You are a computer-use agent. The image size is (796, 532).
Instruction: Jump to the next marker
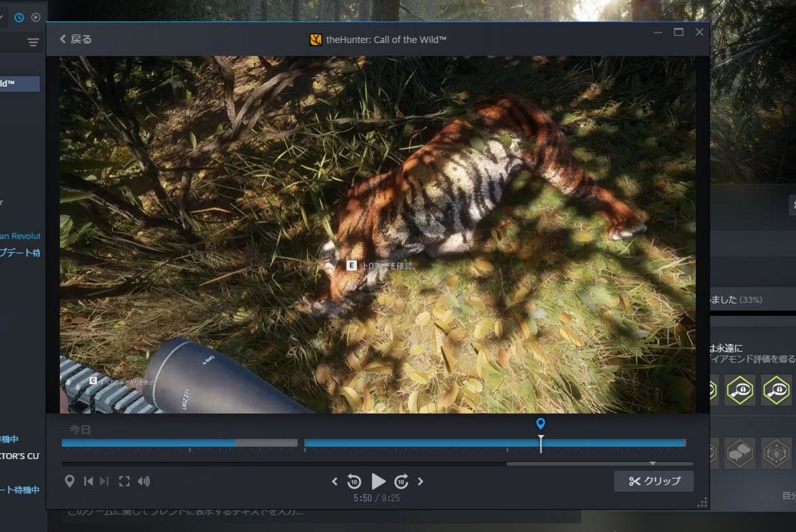104,482
